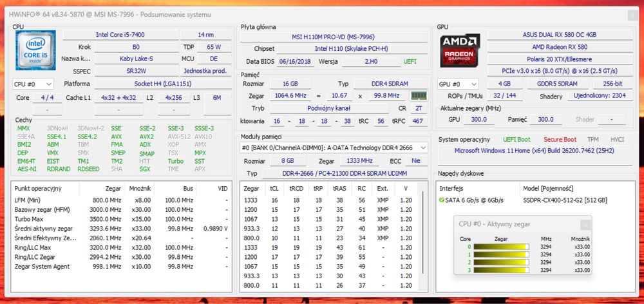Click the SATA drive green status icon
644x304 pixels.
pos(442,200)
